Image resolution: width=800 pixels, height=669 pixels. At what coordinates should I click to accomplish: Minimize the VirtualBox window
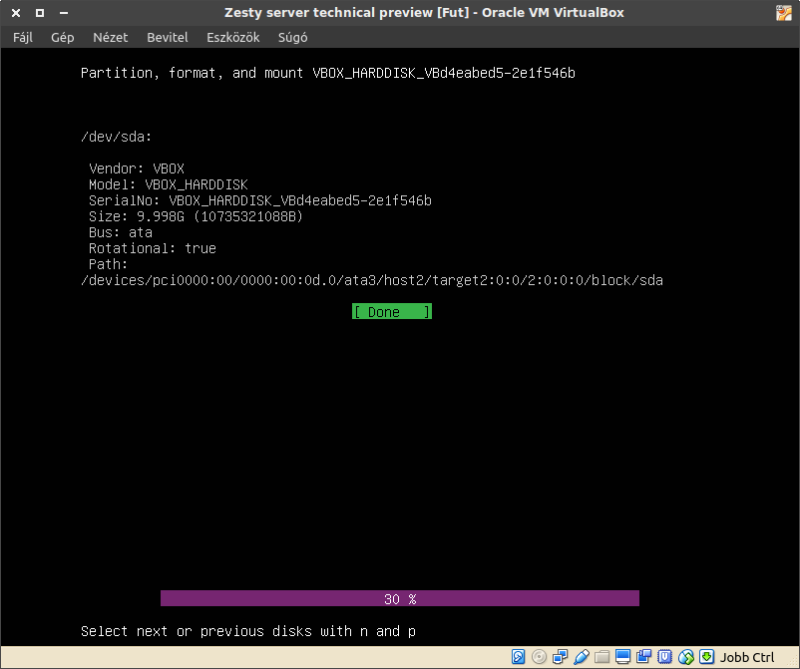pyautogui.click(x=64, y=13)
